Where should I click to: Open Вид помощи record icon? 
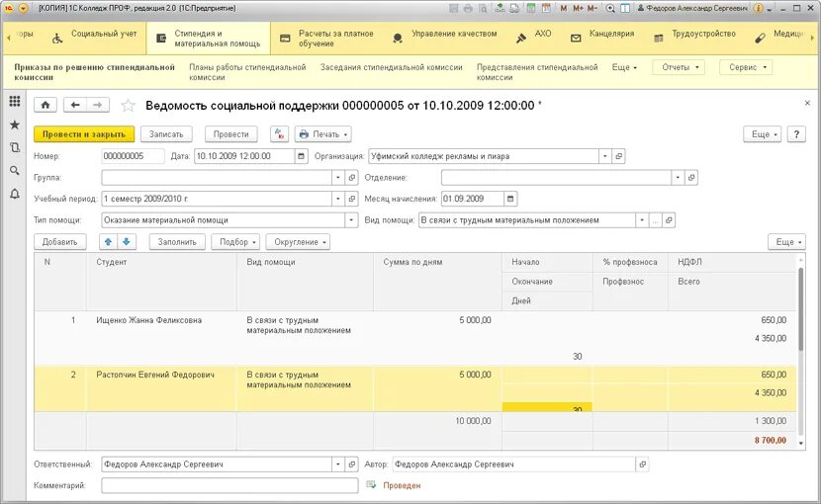pyautogui.click(x=669, y=220)
